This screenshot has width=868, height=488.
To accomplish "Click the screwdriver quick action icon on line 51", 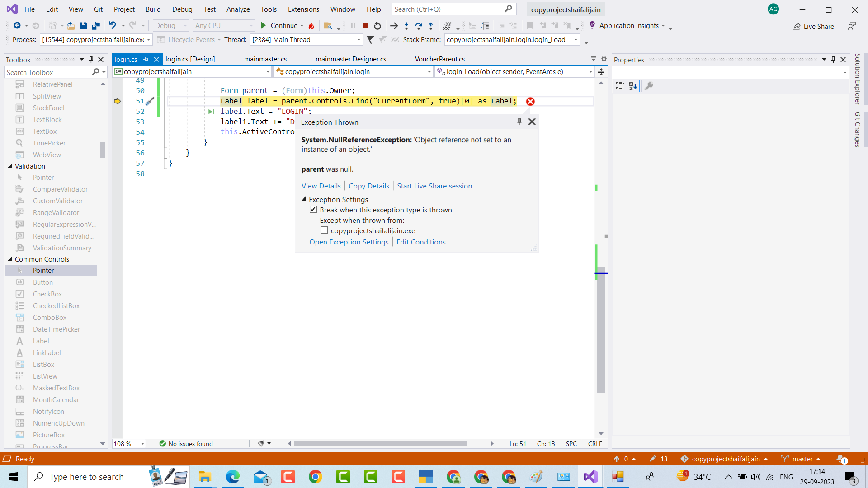I will pos(150,101).
